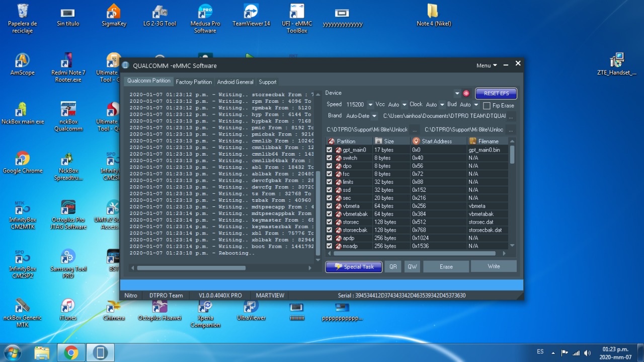Expand the Clock Auto dropdown
The width and height of the screenshot is (644, 362).
point(442,105)
